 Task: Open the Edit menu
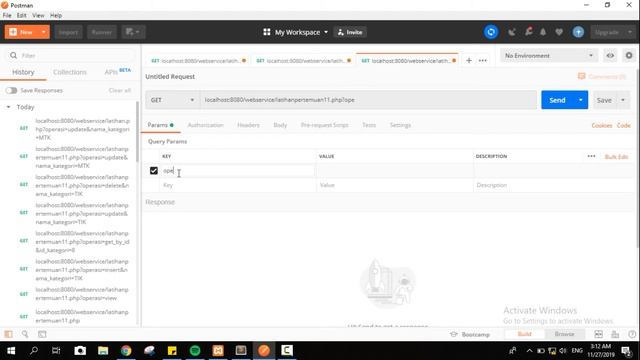tap(22, 16)
